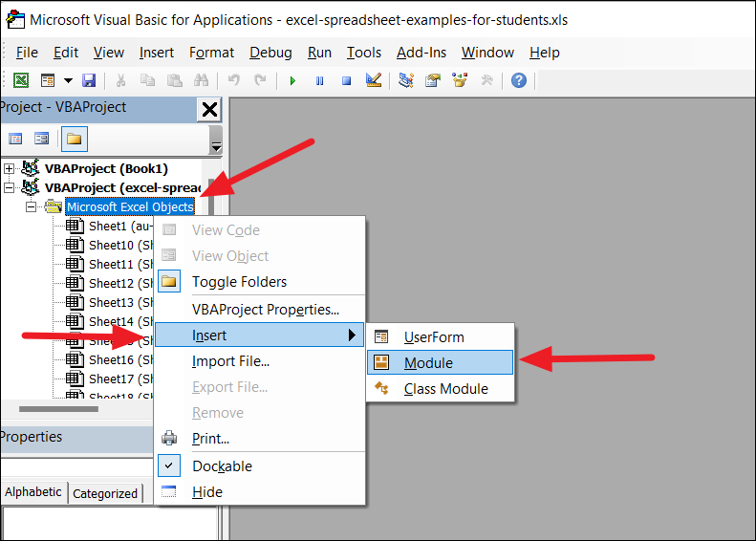The image size is (756, 541).
Task: Open Insert submenu in context menu
Action: click(x=259, y=335)
